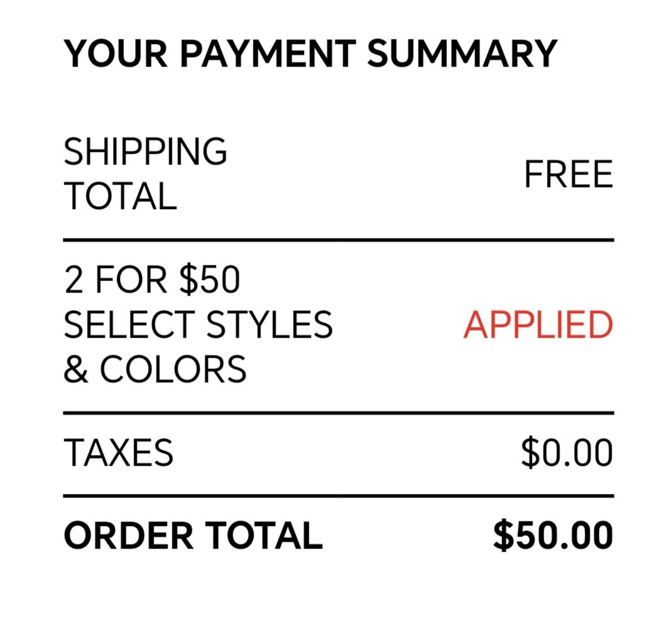This screenshot has width=672, height=632.
Task: Open the 2 for $50 promotion text
Action: pos(198,324)
